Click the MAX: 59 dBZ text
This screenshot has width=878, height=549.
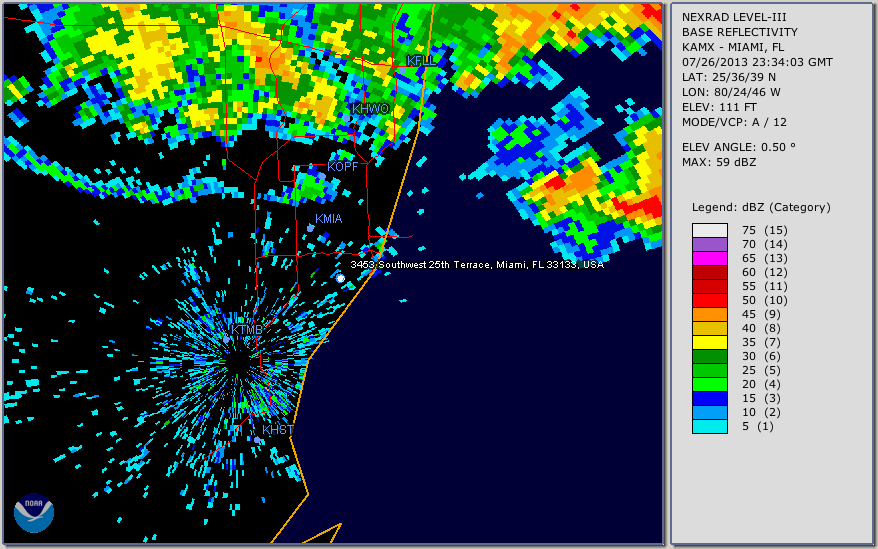719,162
